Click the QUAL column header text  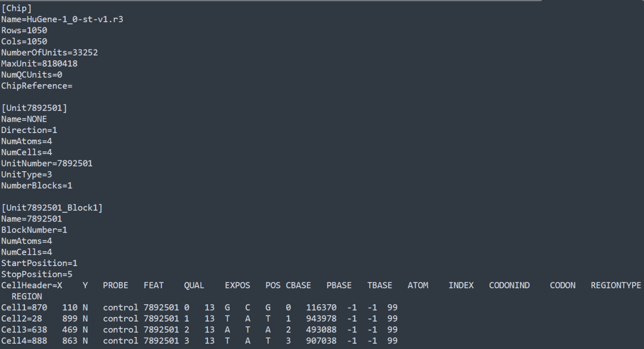194,286
